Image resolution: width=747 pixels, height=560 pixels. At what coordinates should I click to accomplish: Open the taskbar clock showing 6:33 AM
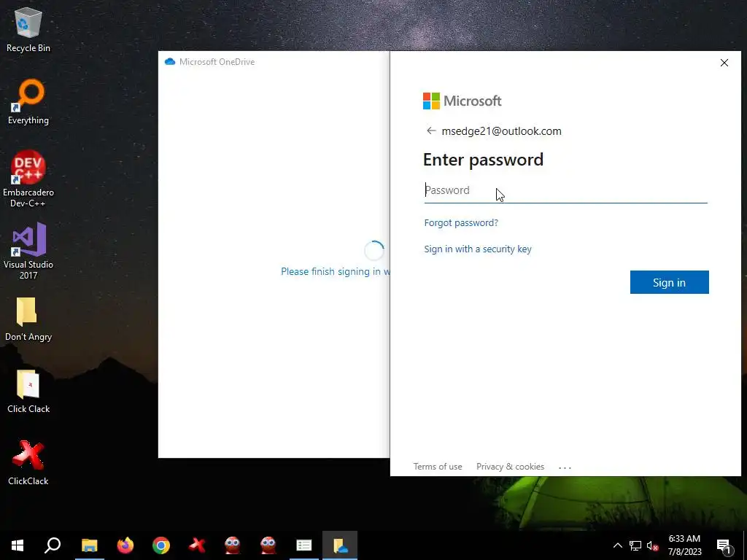pyautogui.click(x=684, y=545)
